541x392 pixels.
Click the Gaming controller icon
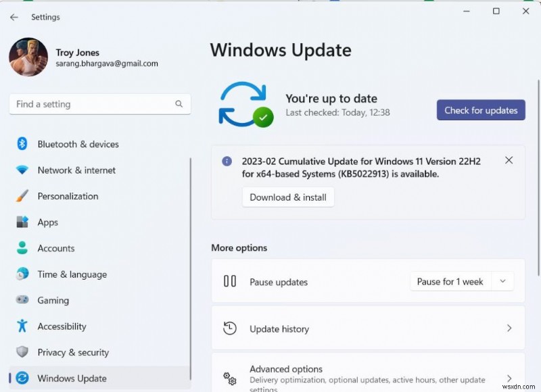[22, 299]
